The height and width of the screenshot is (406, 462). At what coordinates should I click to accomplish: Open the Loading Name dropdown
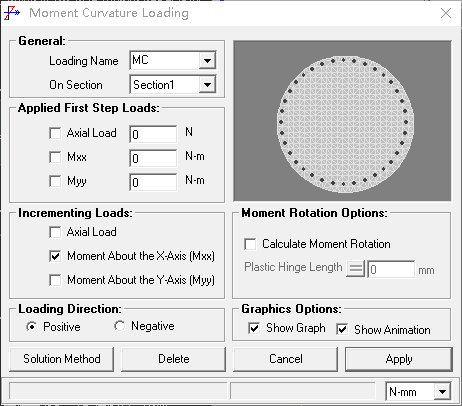click(x=207, y=60)
